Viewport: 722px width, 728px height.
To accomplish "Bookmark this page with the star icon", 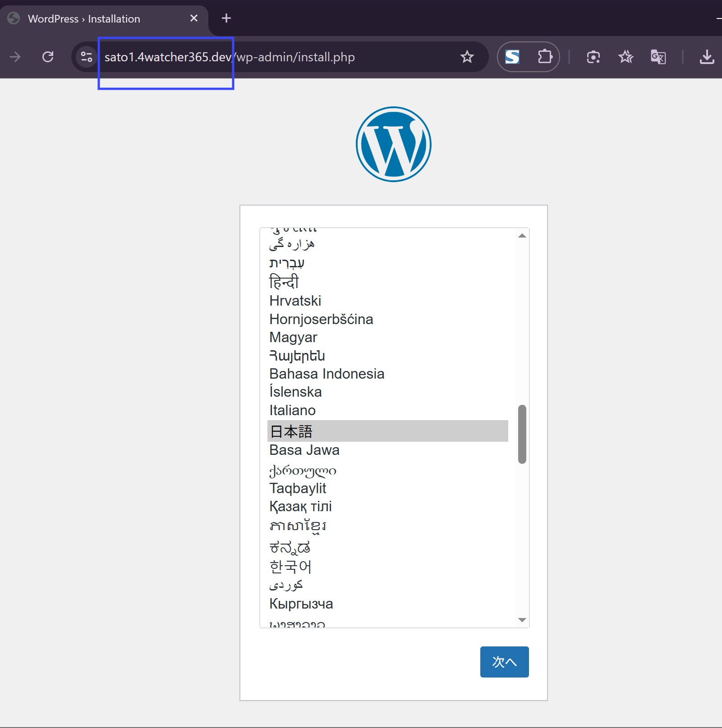I will click(467, 57).
